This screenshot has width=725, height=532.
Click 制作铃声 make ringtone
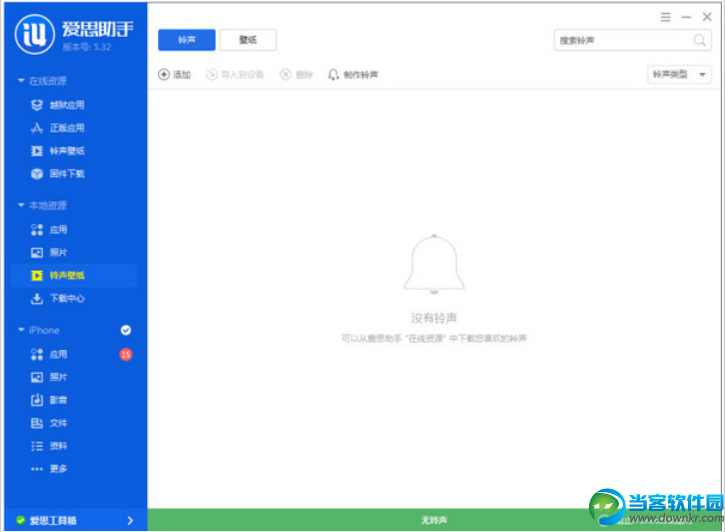353,74
